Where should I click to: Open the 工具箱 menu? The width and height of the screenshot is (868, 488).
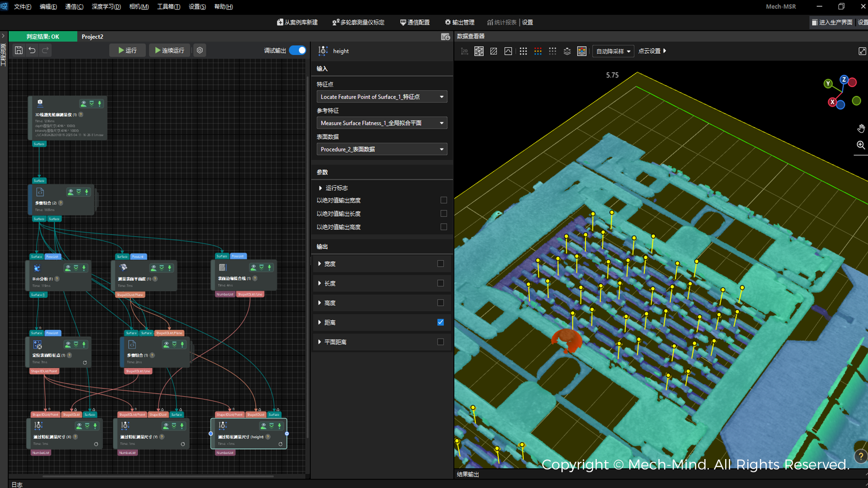pos(168,7)
